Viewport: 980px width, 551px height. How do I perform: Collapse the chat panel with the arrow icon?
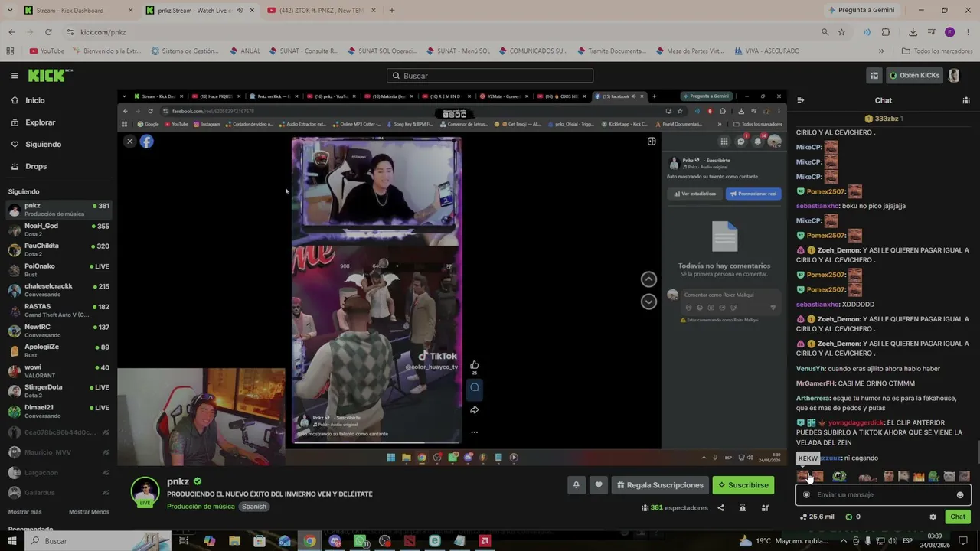point(801,100)
